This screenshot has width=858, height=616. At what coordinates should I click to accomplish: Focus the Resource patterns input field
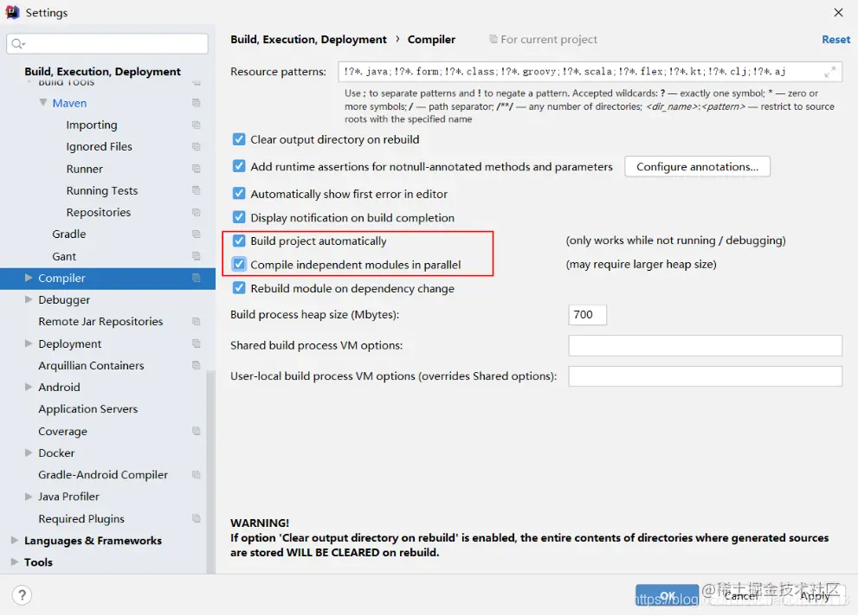click(590, 72)
